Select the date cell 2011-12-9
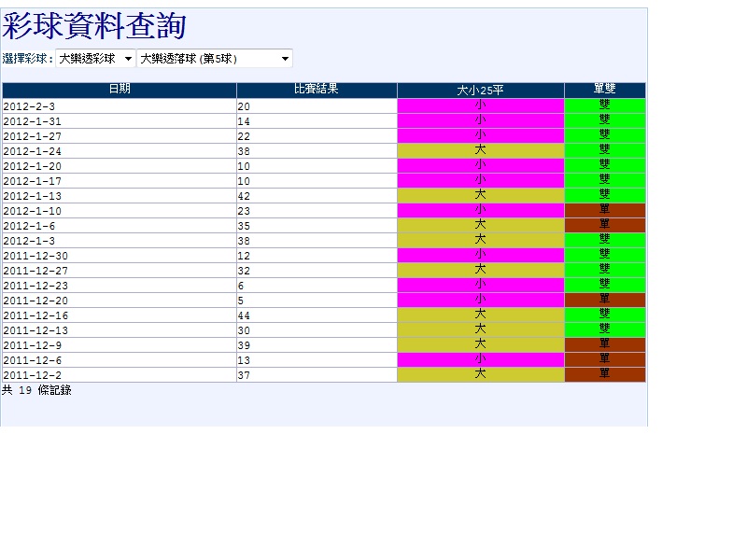The image size is (747, 560). click(x=120, y=344)
